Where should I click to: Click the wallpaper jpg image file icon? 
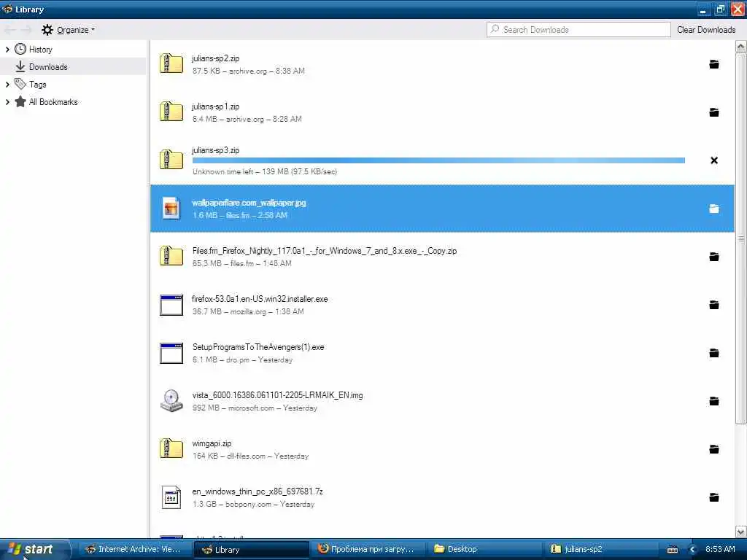tap(171, 208)
